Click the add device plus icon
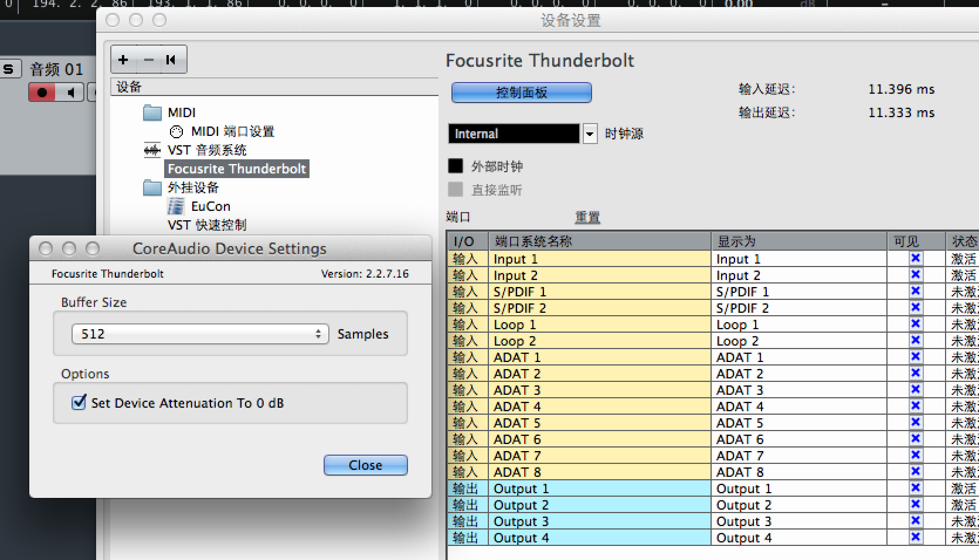This screenshot has height=560, width=979. [x=123, y=60]
